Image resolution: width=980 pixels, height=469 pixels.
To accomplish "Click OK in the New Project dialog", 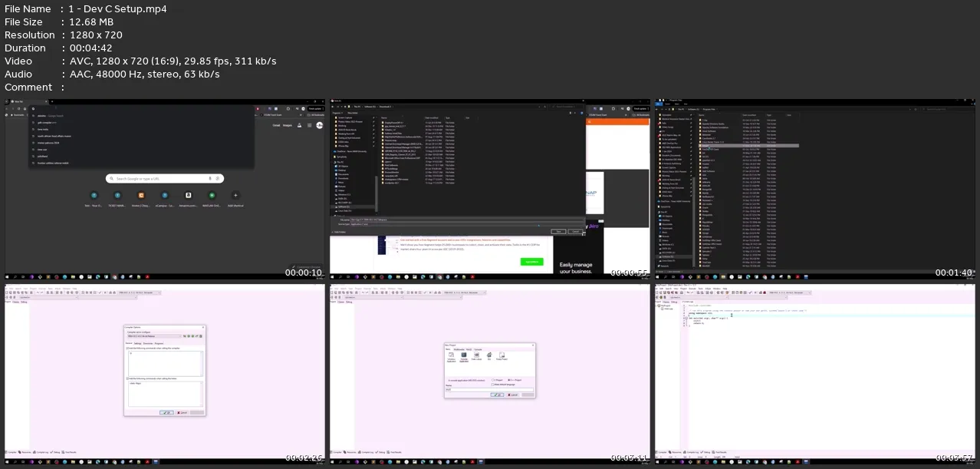I will 497,395.
